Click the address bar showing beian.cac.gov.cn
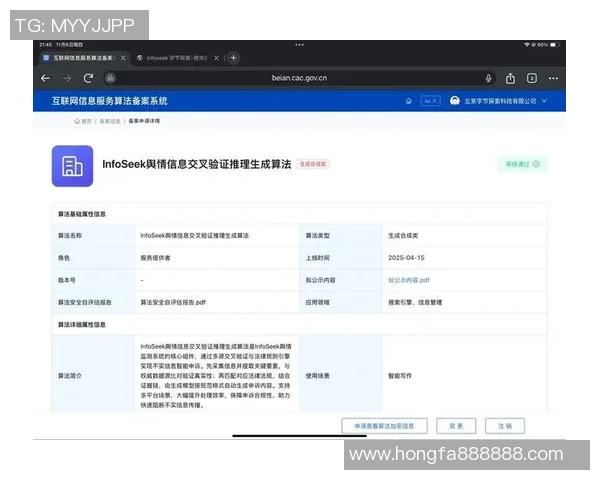Viewport: 600px width, 480px height. click(x=299, y=78)
